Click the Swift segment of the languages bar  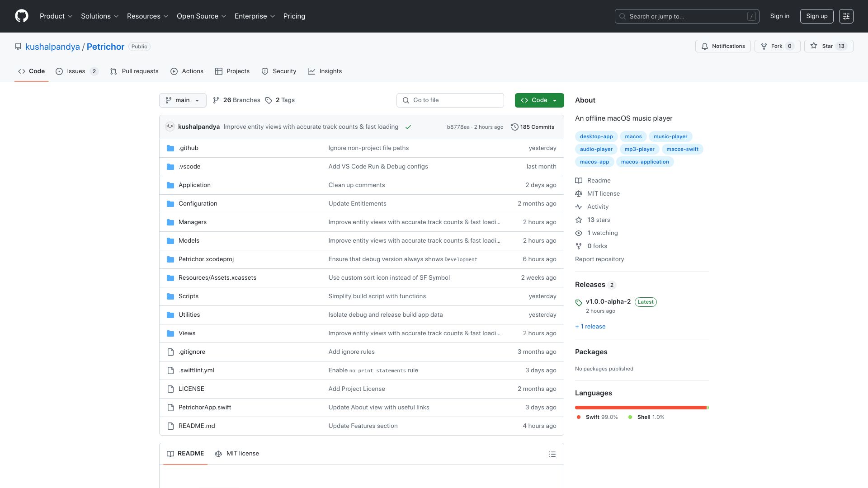[x=641, y=408]
